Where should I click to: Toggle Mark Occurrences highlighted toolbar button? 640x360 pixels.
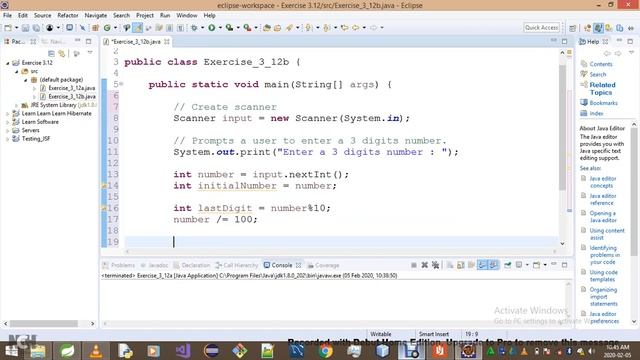(138, 28)
